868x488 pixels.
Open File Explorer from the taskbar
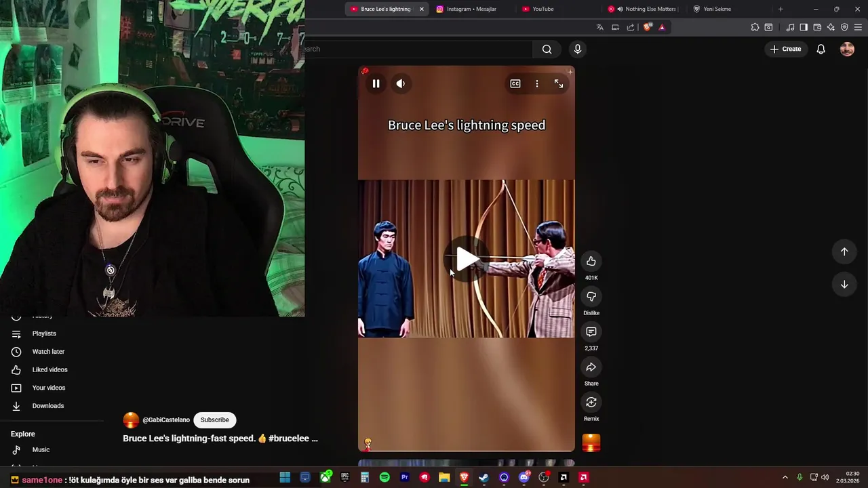pyautogui.click(x=444, y=477)
